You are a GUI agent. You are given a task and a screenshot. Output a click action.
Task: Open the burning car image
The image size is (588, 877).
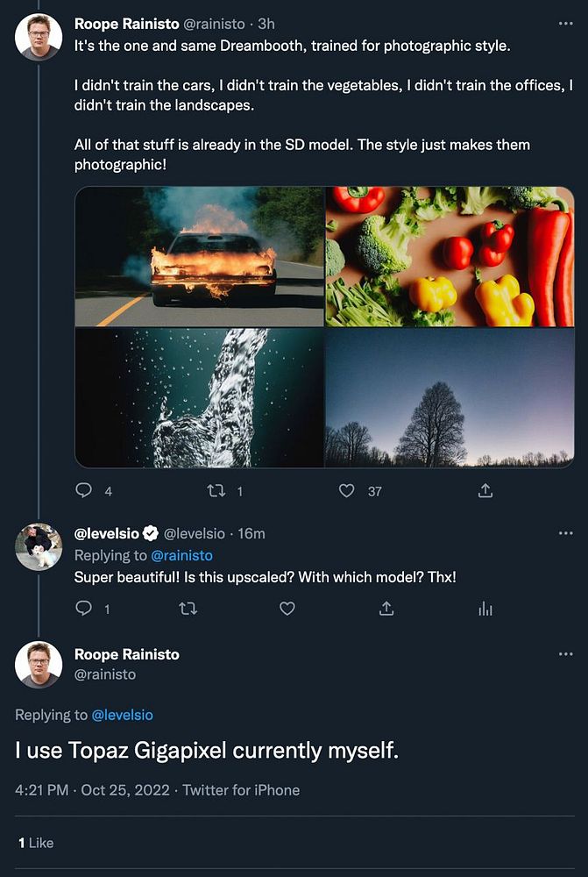point(200,257)
